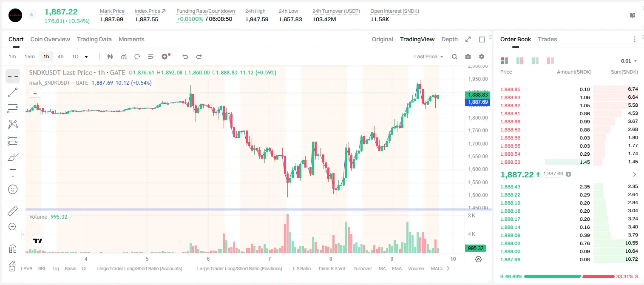Viewport: 644px width, 285px height.
Task: Select the Text annotation tool
Action: point(13,173)
